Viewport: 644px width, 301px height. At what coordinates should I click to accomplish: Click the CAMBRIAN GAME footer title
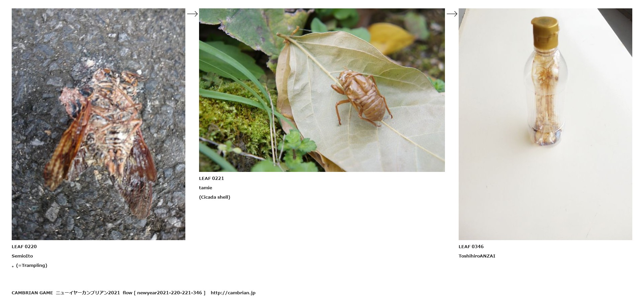pos(32,293)
